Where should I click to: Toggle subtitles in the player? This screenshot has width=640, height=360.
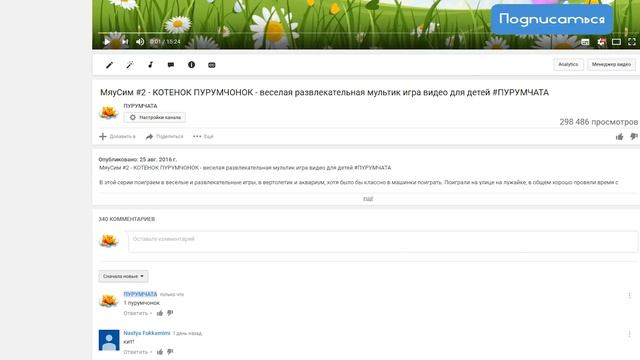pos(585,42)
